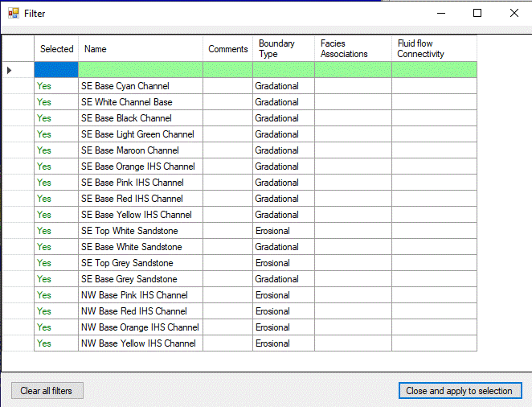Image resolution: width=532 pixels, height=407 pixels.
Task: Click the Comments column header
Action: [227, 49]
